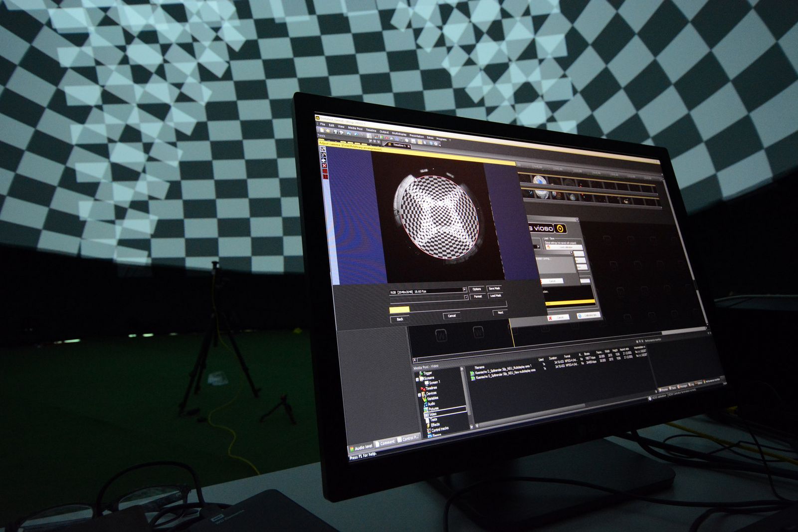Click the Save Mask button
Image resolution: width=798 pixels, height=532 pixels.
[494, 288]
